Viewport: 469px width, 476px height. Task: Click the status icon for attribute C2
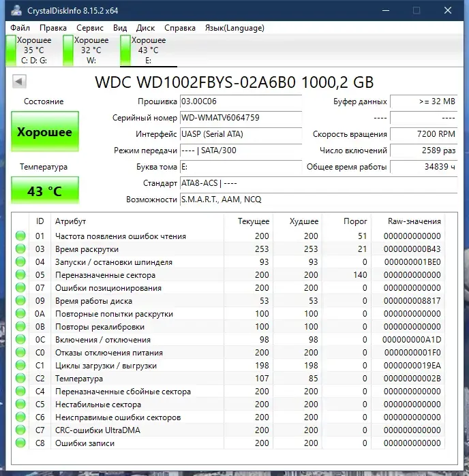tap(20, 378)
